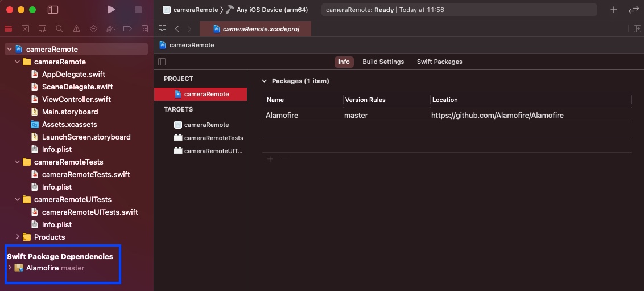Switch to the Build Settings tab
The height and width of the screenshot is (291, 644).
pos(383,62)
